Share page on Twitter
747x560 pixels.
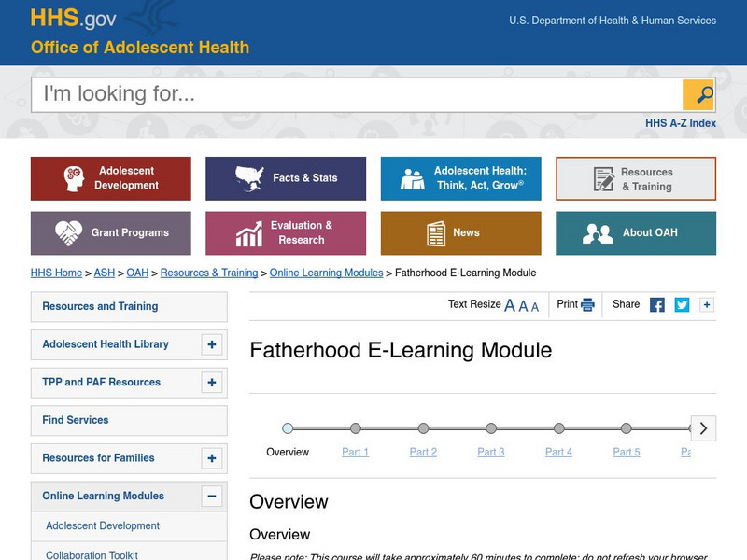[x=683, y=304]
